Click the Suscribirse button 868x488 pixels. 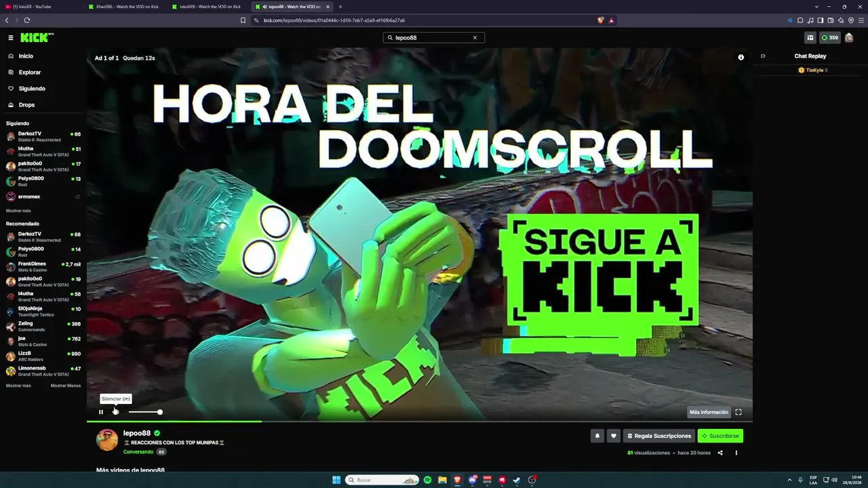pos(720,436)
